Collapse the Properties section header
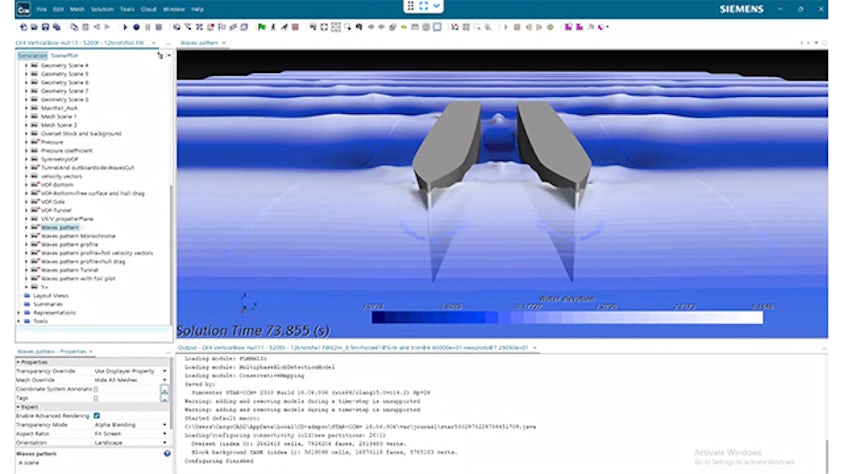This screenshot has height=474, width=843. [x=18, y=362]
